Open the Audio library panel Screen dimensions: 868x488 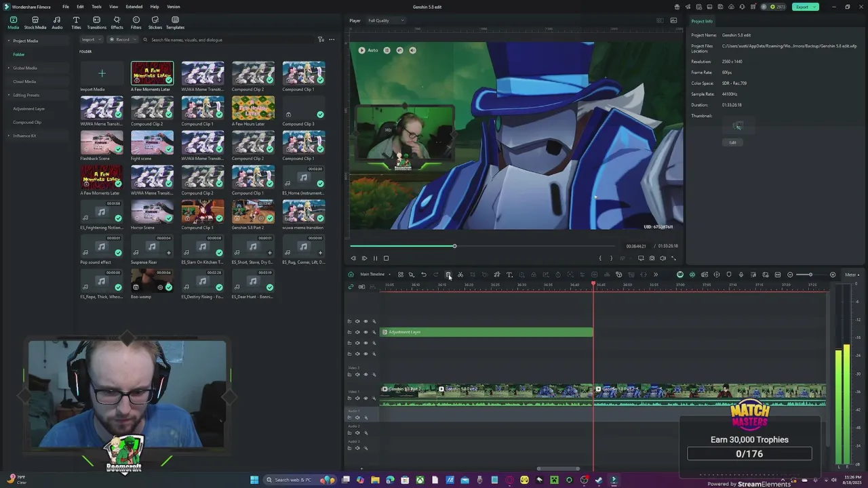[57, 23]
